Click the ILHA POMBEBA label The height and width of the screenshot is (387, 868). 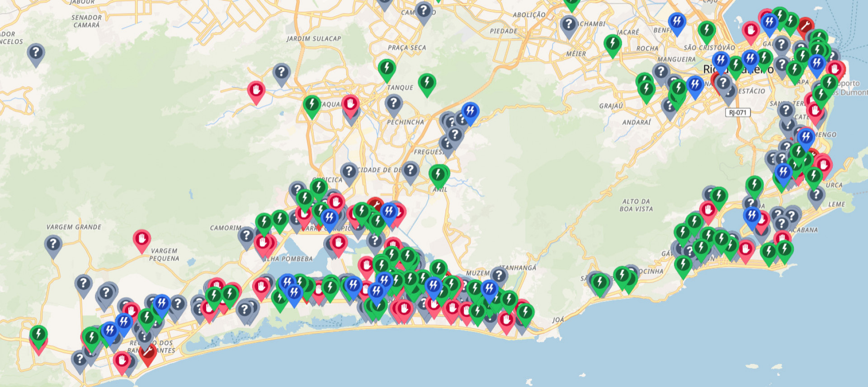click(289, 259)
